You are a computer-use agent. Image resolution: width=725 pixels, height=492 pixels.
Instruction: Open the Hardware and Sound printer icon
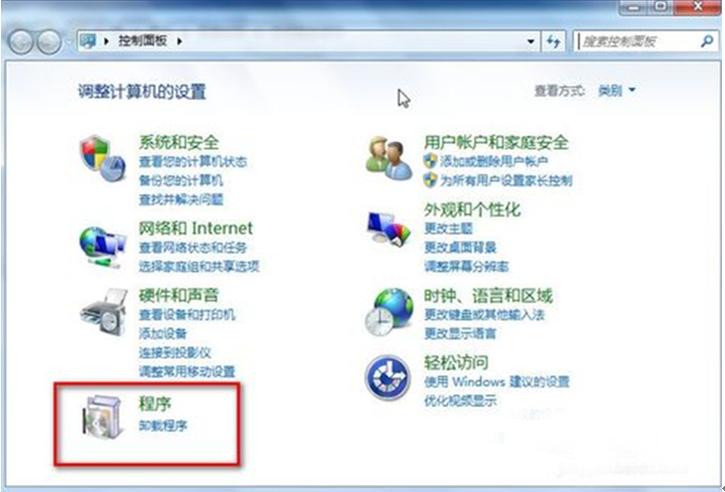pos(104,312)
